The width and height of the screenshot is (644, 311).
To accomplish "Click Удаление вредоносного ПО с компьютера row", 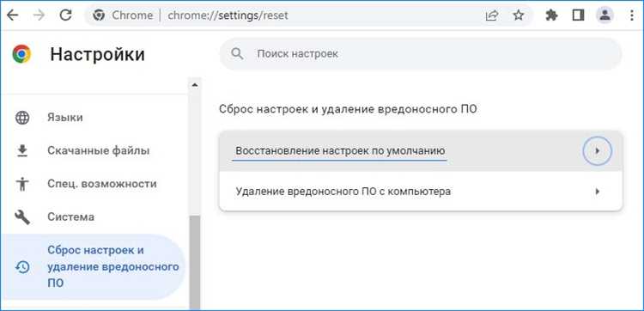I will coord(421,192).
